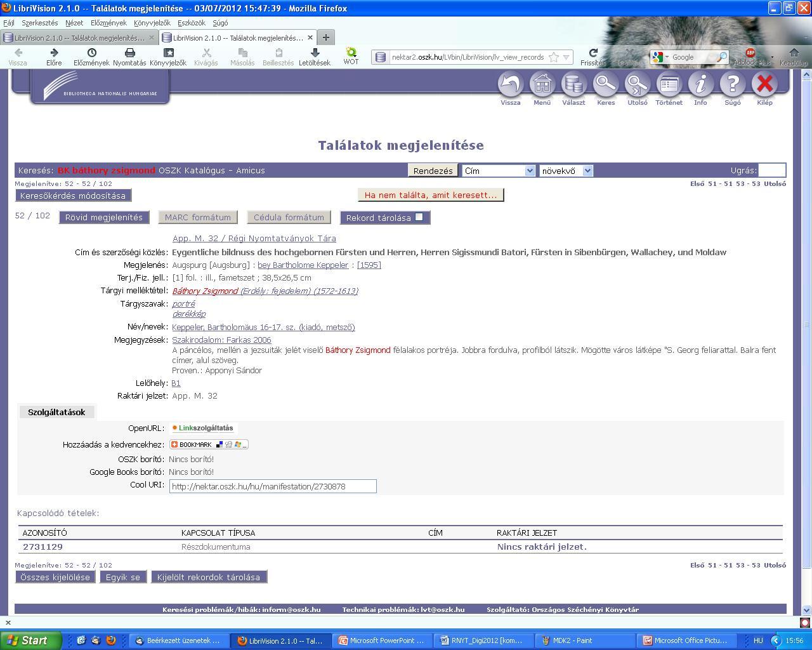The width and height of the screenshot is (812, 650).
Task: Switch to Rövid megjelenítés view
Action: point(104,217)
